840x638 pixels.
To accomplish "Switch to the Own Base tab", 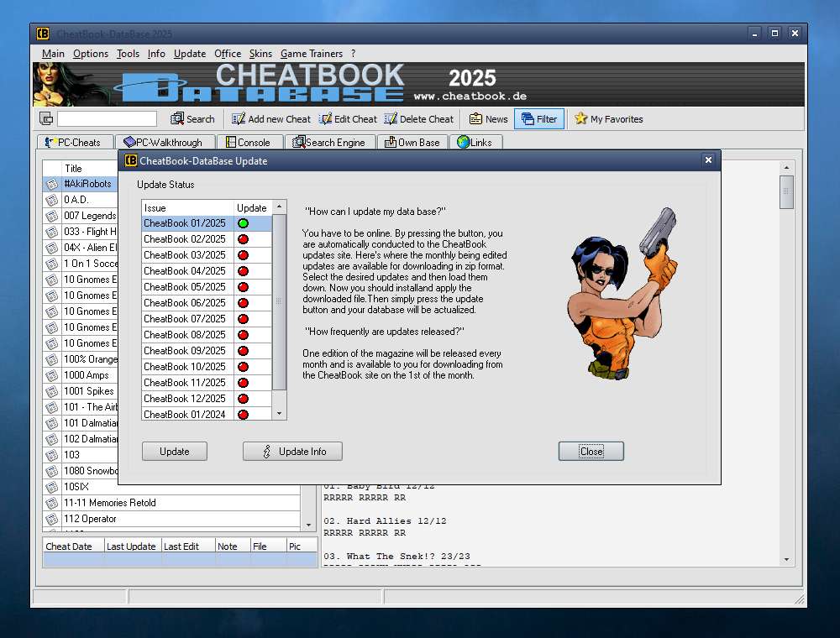I will coord(412,143).
